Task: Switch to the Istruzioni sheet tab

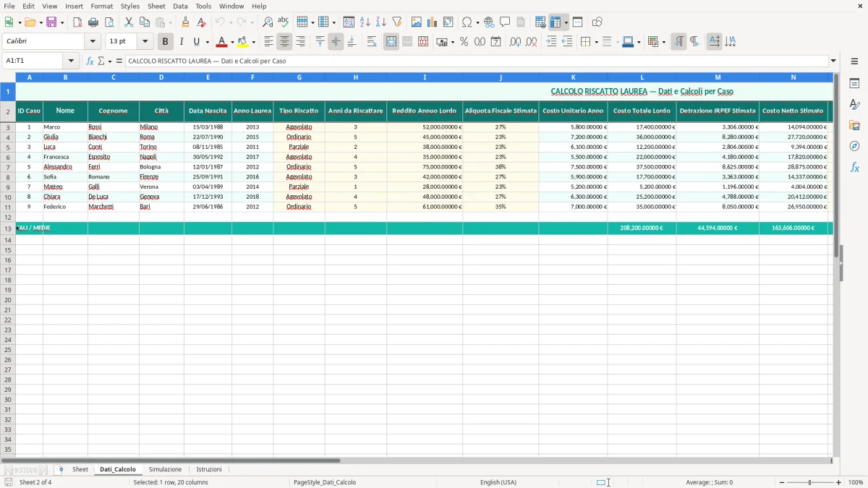Action: (x=209, y=469)
